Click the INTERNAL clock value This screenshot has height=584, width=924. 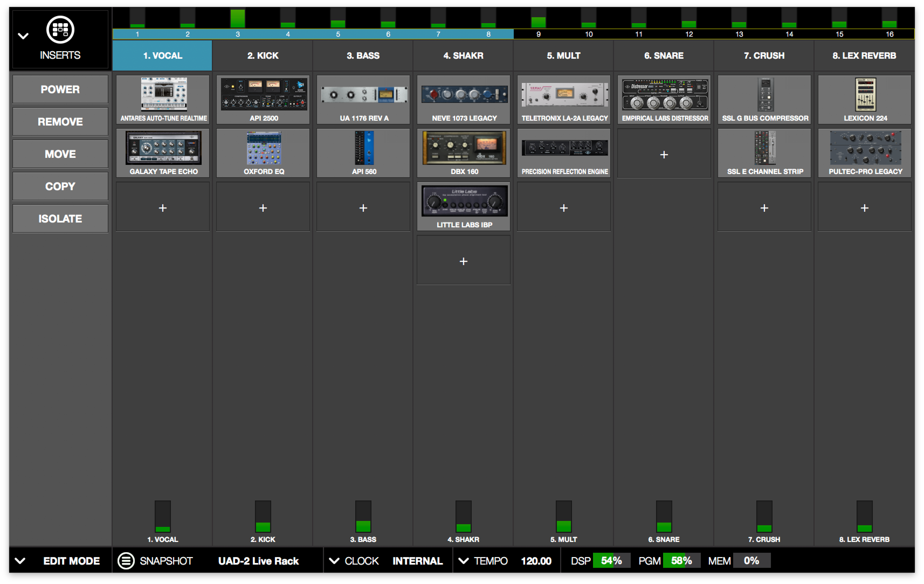pyautogui.click(x=418, y=561)
